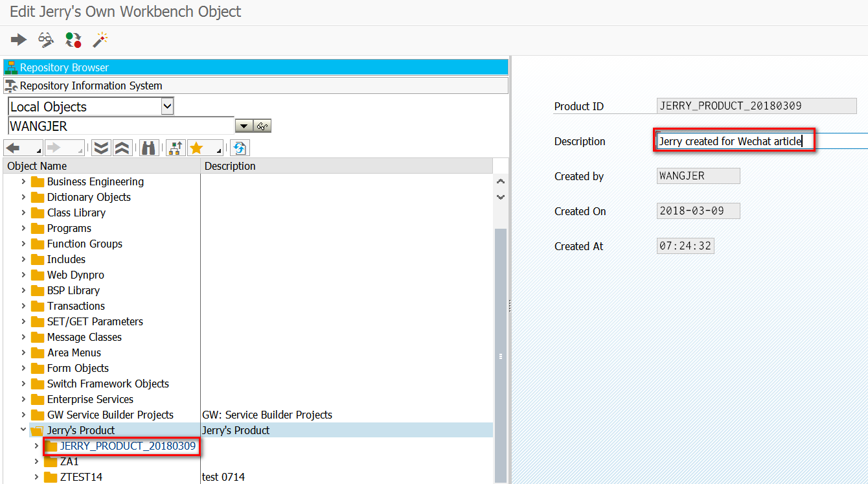Screen dimensions: 868x484
Task: Select the ZTEST14 tree item label
Action: point(81,478)
